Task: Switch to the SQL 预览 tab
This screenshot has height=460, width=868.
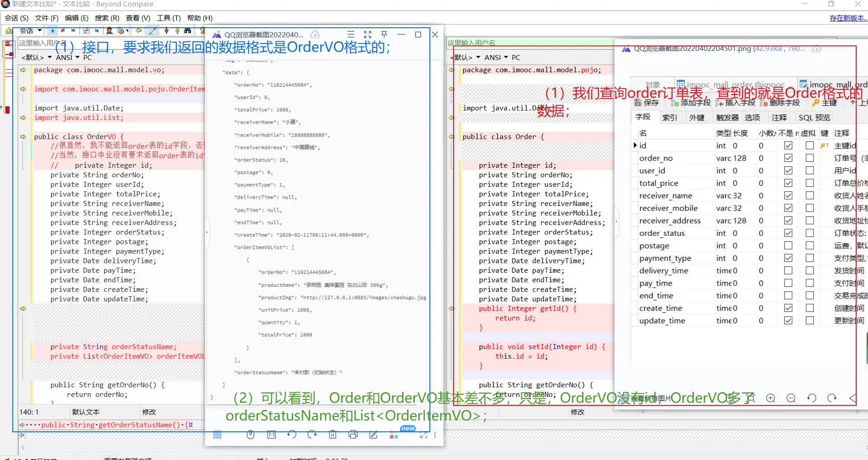Action: [814, 118]
